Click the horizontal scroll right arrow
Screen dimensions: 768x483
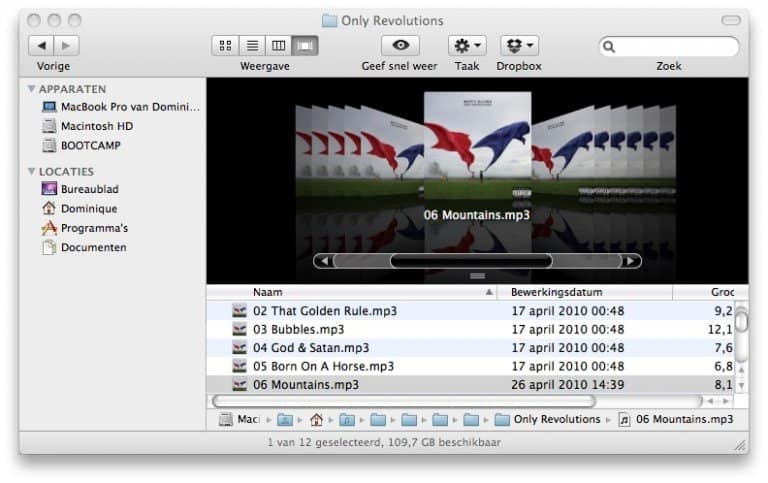click(726, 401)
